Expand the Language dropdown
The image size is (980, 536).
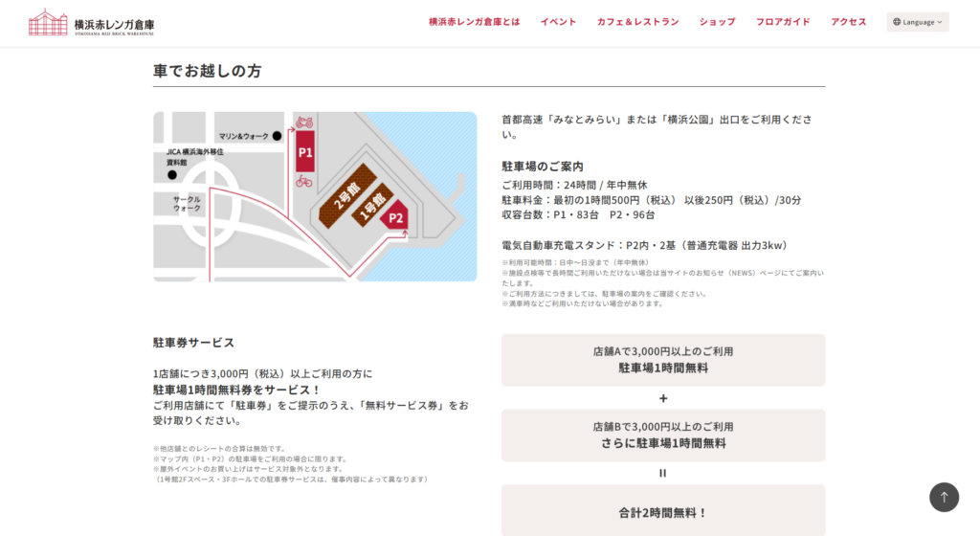click(x=918, y=22)
